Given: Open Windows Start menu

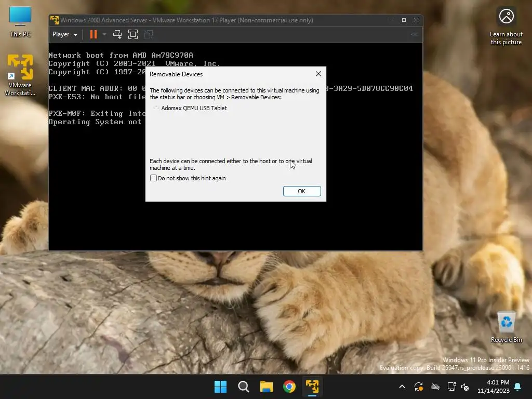Looking at the screenshot, I should point(220,387).
